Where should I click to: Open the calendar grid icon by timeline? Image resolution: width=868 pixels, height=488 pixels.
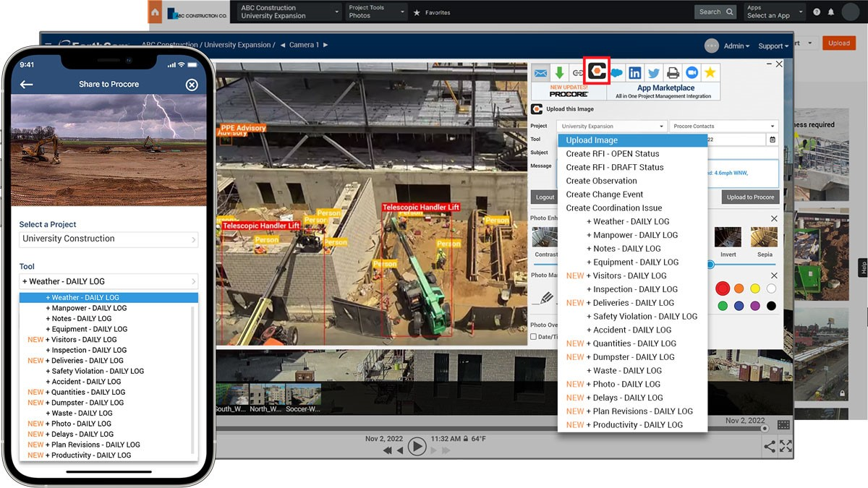coord(783,425)
